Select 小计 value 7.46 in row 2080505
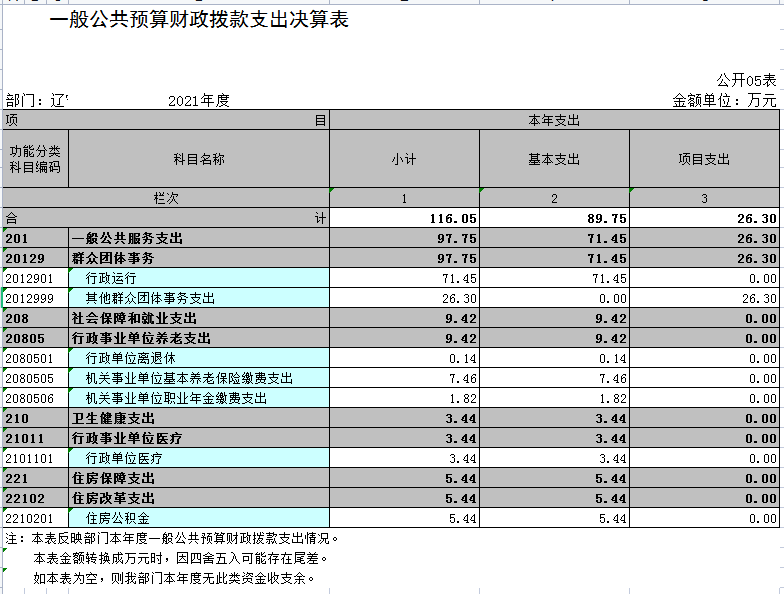The height and width of the screenshot is (594, 784). tap(404, 378)
